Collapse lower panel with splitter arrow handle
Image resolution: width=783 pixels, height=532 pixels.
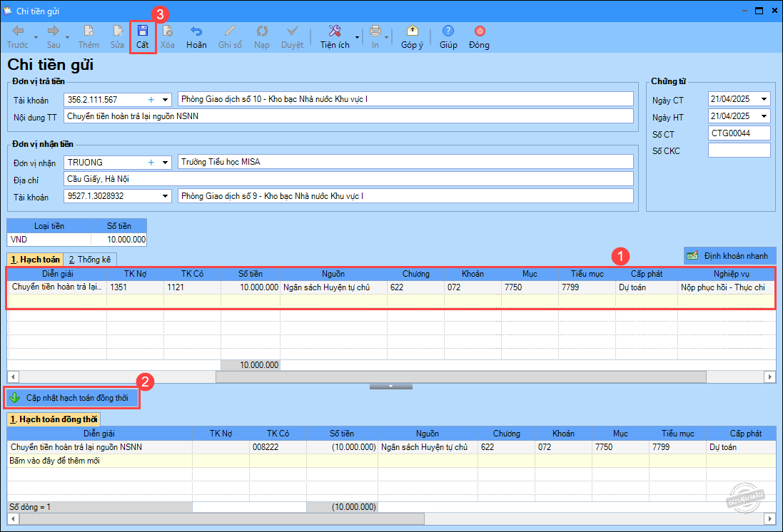pyautogui.click(x=391, y=387)
